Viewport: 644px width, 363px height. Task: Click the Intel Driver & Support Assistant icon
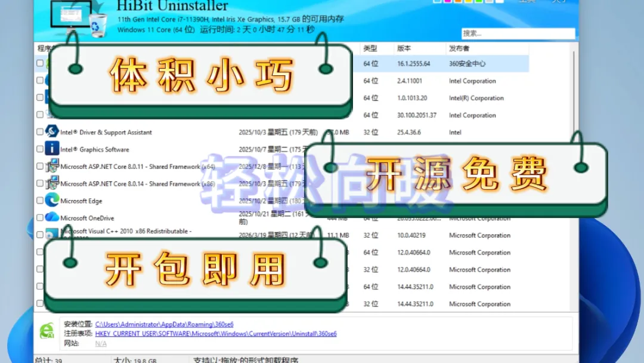click(52, 131)
